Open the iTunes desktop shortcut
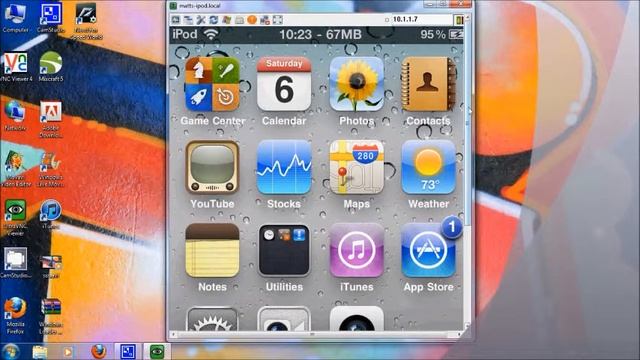 [51, 214]
